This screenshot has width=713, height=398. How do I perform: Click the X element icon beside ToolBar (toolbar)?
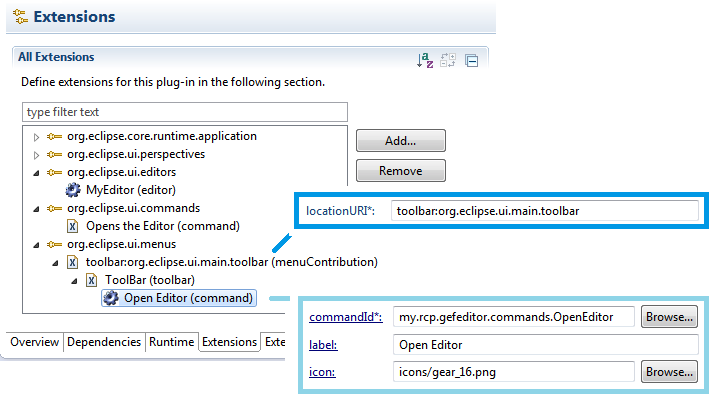pyautogui.click(x=91, y=280)
